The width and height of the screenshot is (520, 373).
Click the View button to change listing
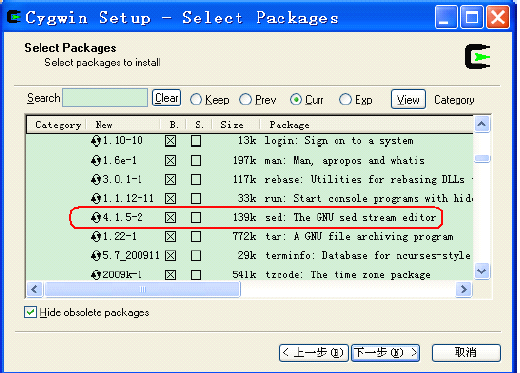pyautogui.click(x=408, y=99)
